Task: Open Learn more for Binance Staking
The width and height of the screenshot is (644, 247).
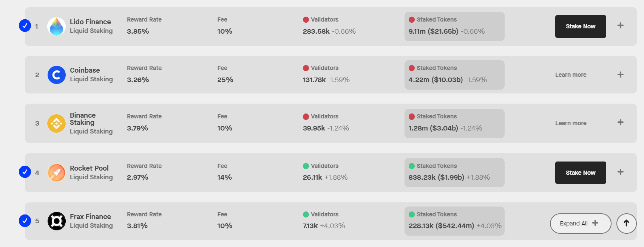Action: [x=570, y=123]
